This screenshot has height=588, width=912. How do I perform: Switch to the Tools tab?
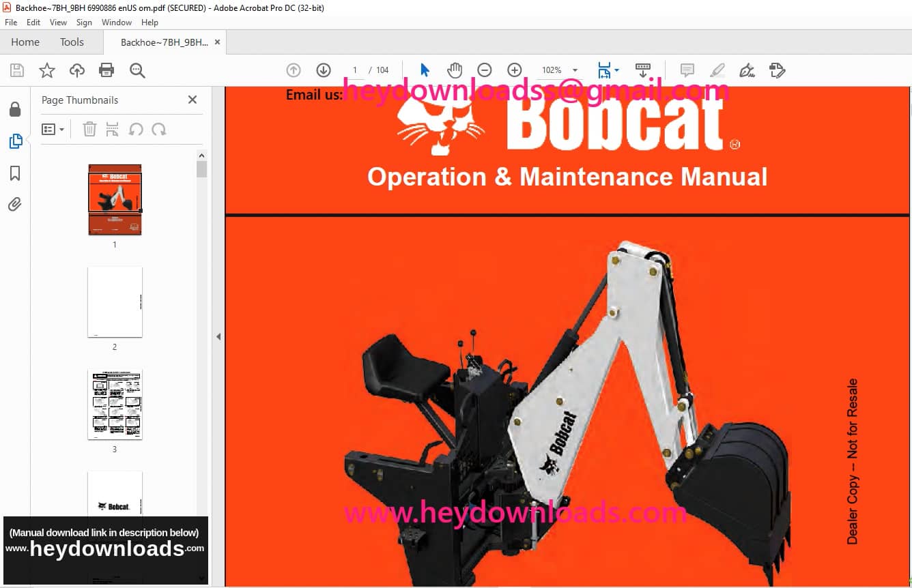coord(72,42)
